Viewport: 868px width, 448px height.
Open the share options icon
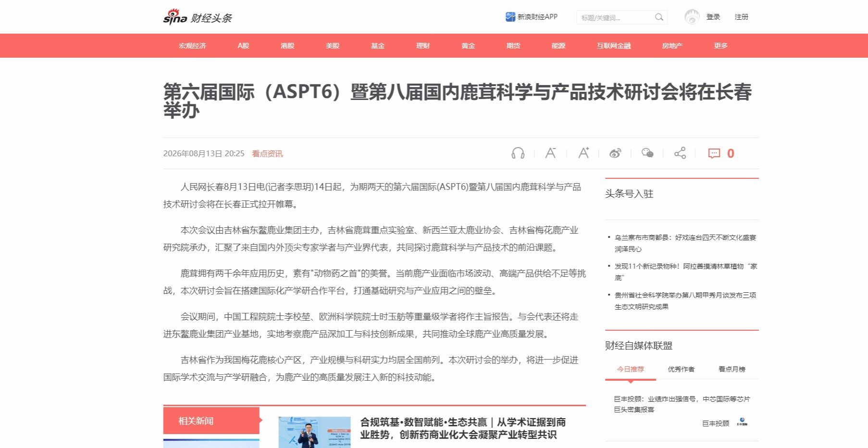680,153
